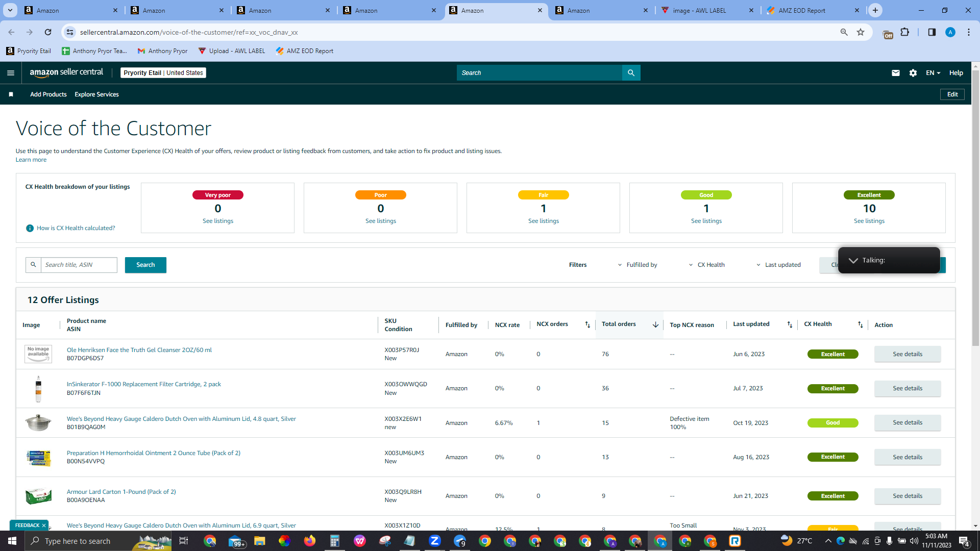This screenshot has width=980, height=551.
Task: Open How is CX Health calculated link
Action: coord(76,228)
